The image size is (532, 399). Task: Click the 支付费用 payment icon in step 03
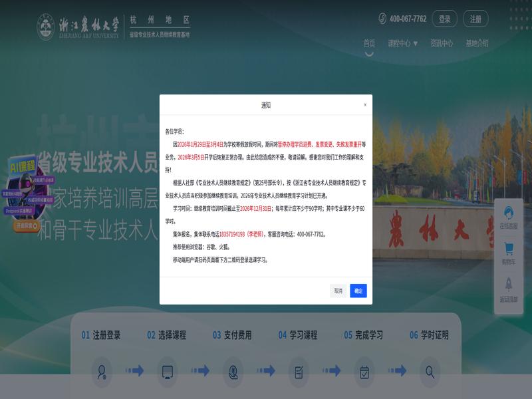coord(232,371)
